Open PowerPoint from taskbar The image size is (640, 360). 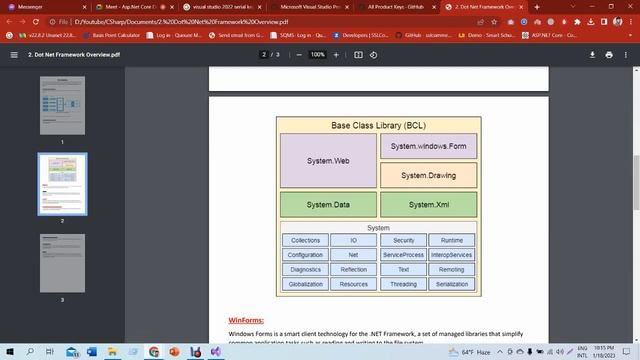[174, 351]
